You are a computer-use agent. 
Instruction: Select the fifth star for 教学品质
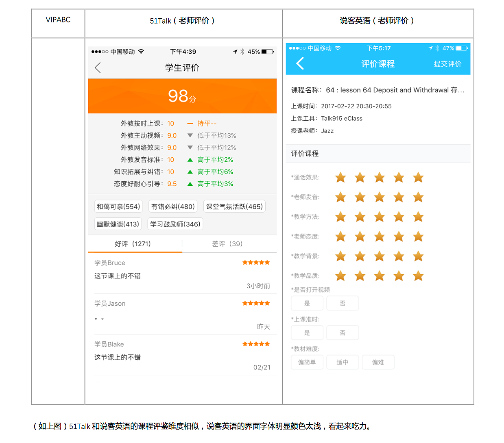point(418,276)
